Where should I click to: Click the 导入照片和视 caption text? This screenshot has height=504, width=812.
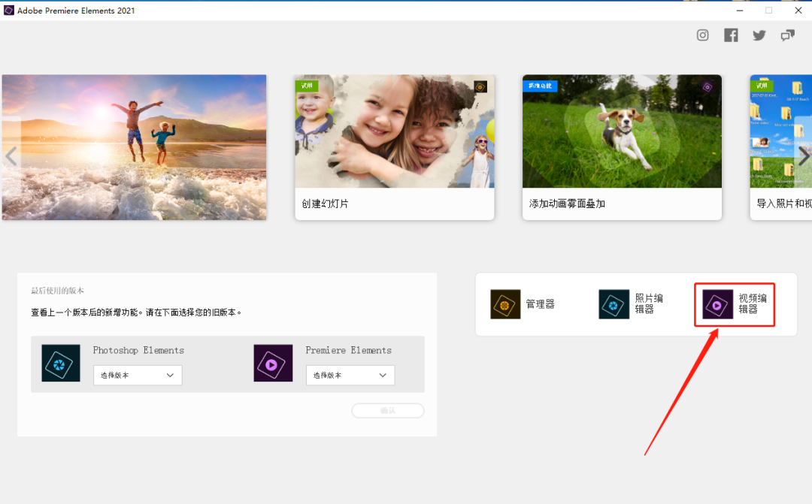tap(784, 204)
